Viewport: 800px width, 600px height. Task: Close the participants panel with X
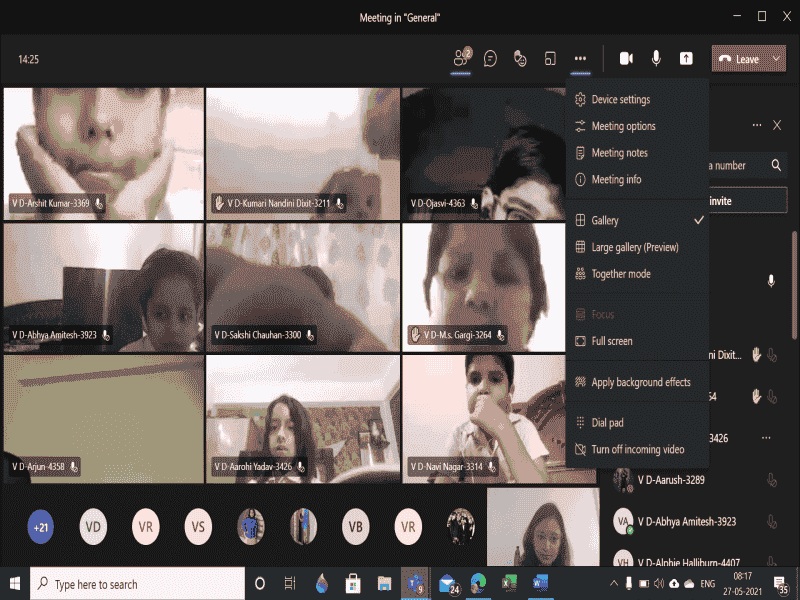pos(777,125)
